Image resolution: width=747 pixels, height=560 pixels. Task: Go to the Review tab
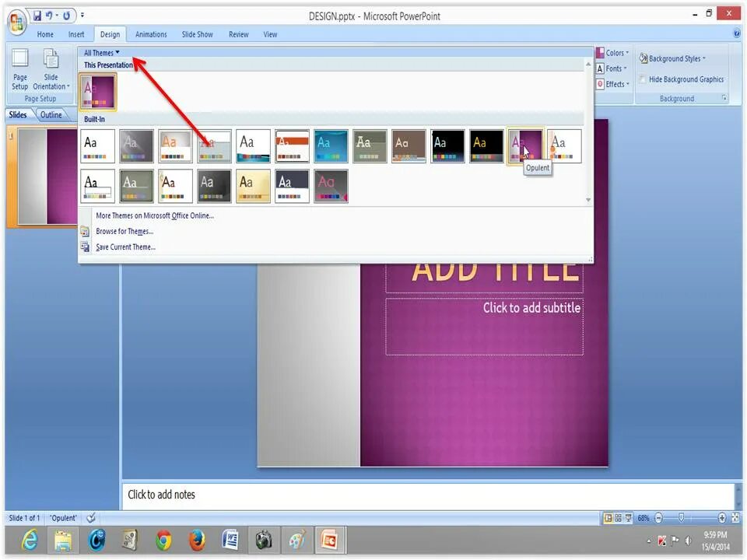239,34
